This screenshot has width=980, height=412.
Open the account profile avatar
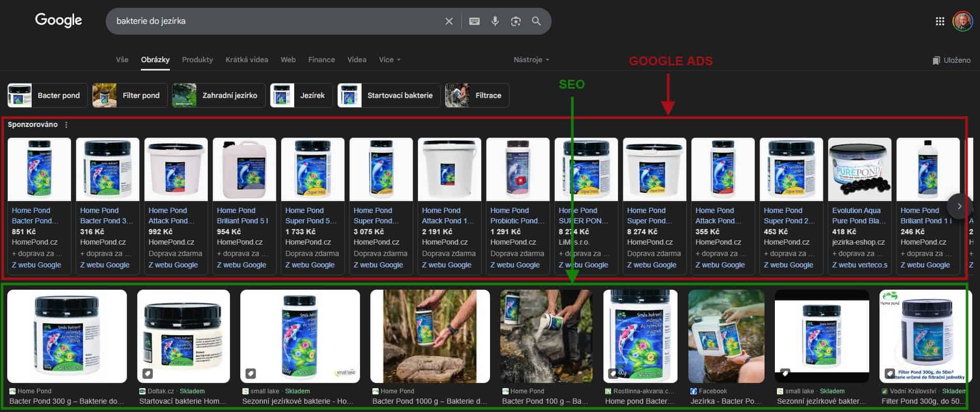962,21
